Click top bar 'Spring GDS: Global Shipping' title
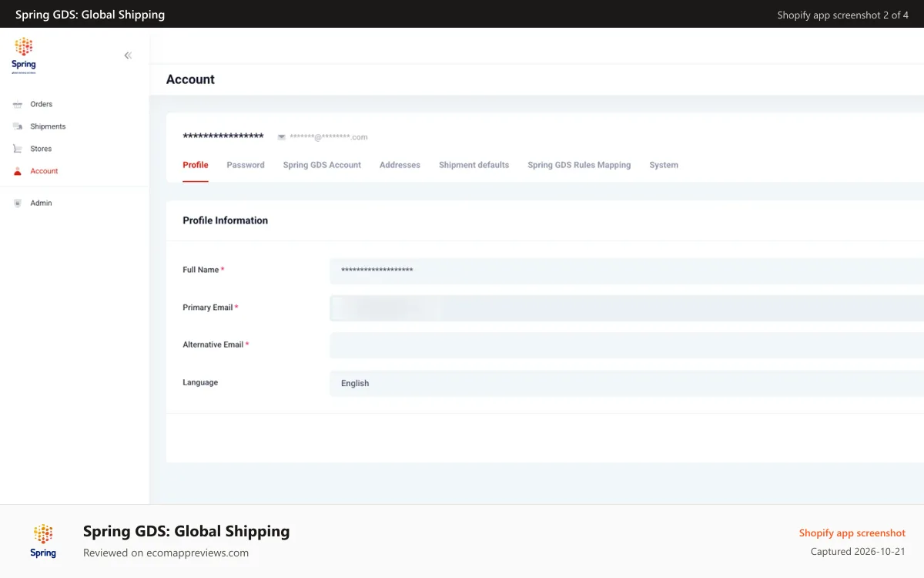 point(90,15)
